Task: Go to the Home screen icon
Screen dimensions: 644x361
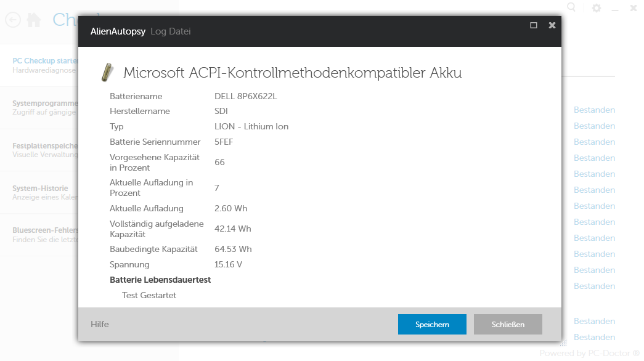Action: click(34, 20)
